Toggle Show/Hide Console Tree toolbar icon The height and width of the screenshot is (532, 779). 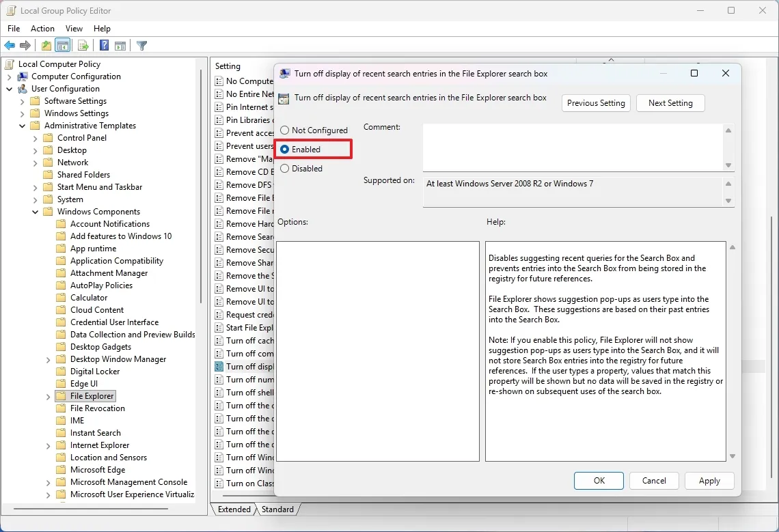pos(62,46)
